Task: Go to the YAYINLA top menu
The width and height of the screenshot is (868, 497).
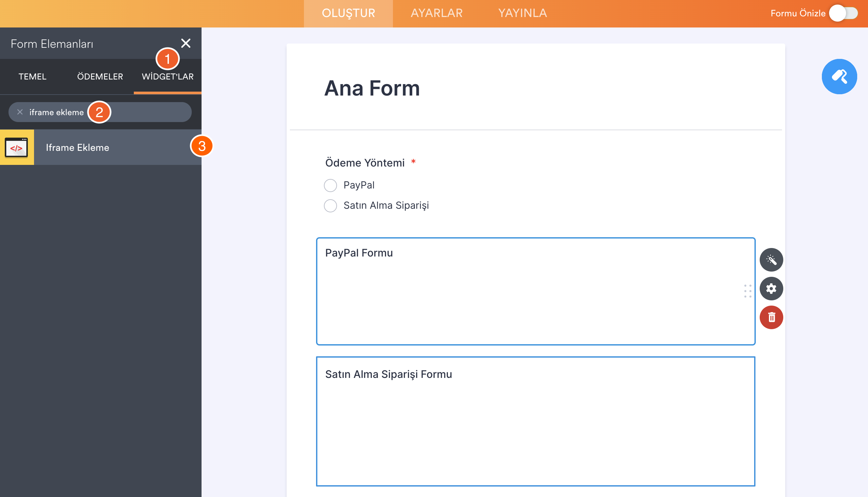Action: [x=523, y=13]
